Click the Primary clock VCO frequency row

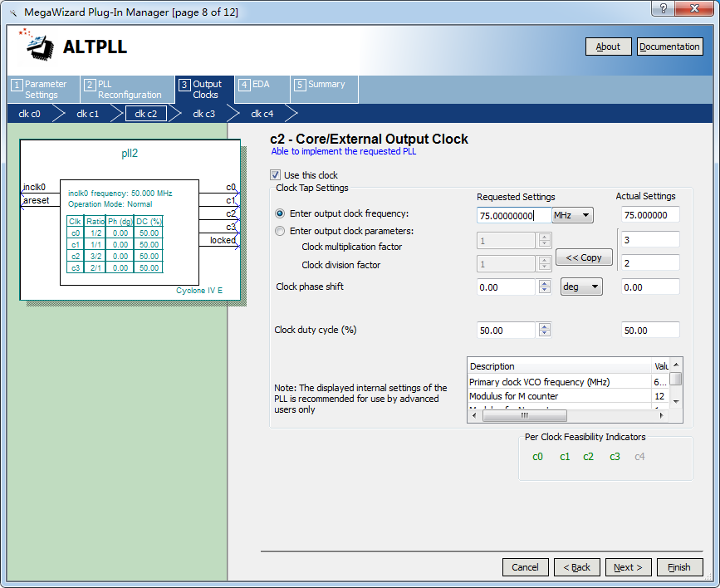[569, 382]
